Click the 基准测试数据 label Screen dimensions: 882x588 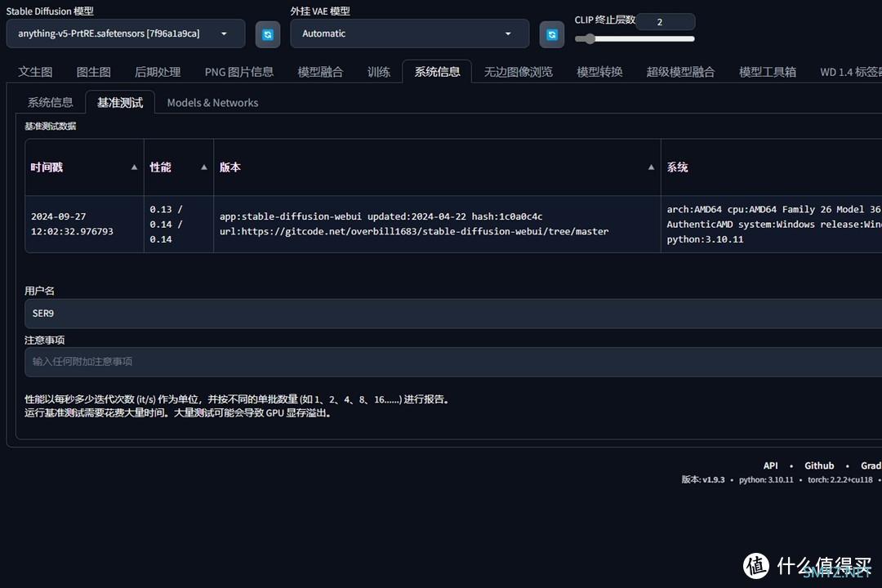point(50,126)
